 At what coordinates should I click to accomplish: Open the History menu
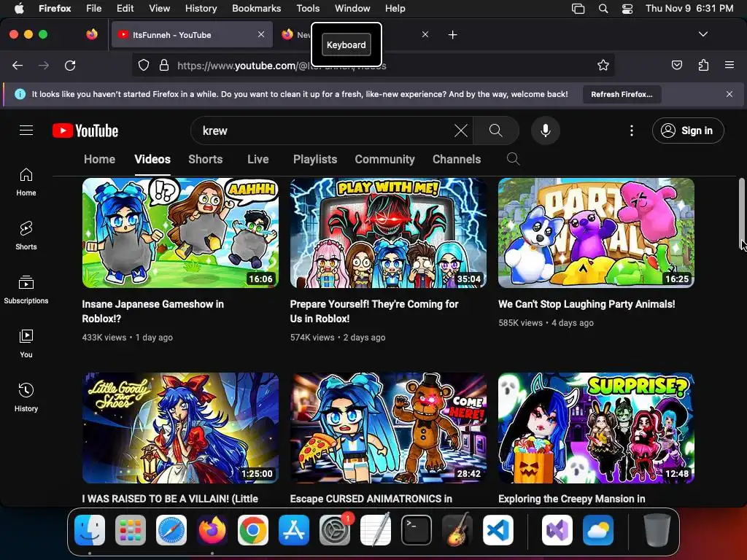201,8
